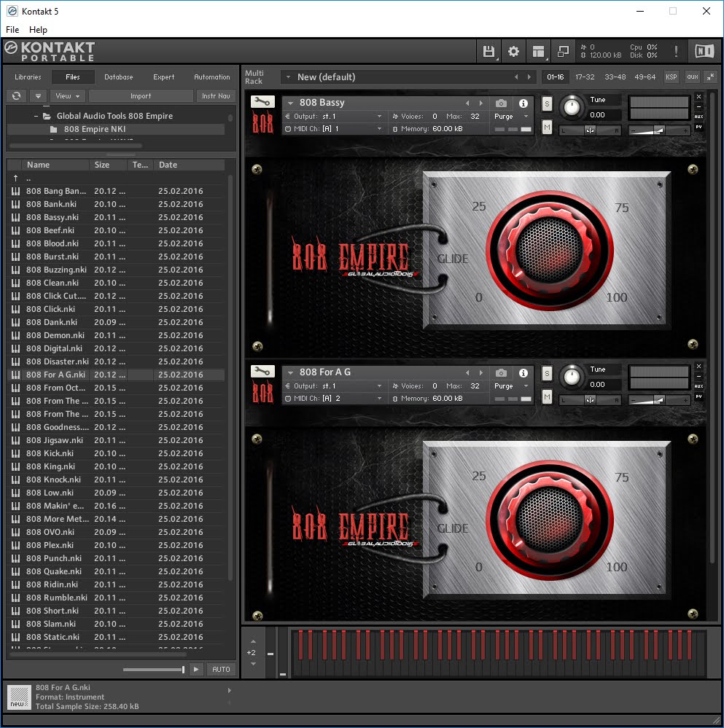Viewport: 724px width, 728px height.
Task: Click the minimize rack view icon
Action: point(563,51)
